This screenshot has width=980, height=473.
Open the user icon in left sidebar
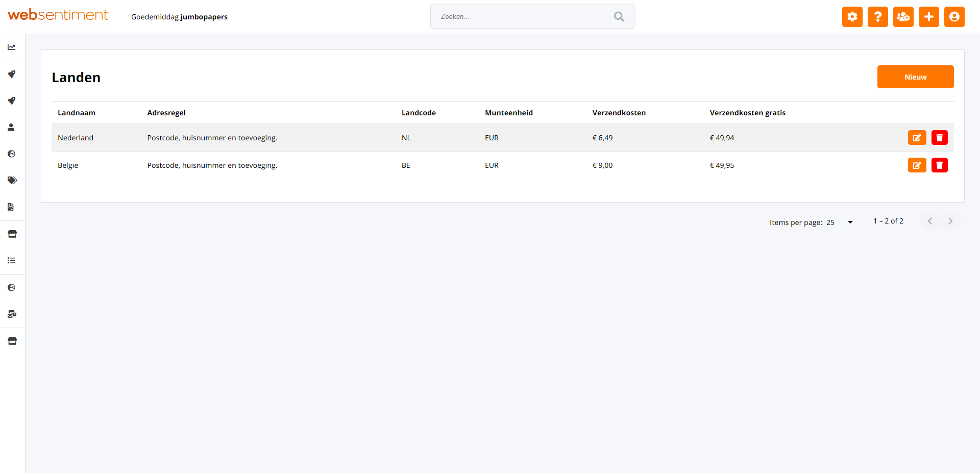(x=12, y=128)
